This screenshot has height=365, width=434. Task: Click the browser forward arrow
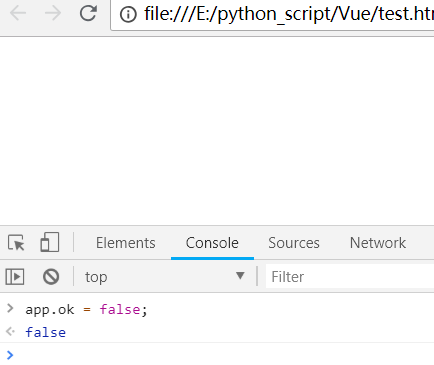point(53,14)
